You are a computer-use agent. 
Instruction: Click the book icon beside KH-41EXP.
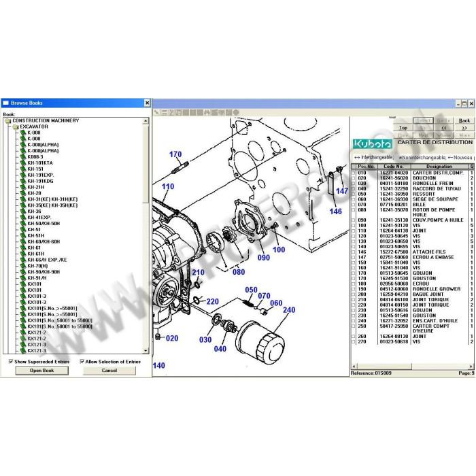23,218
